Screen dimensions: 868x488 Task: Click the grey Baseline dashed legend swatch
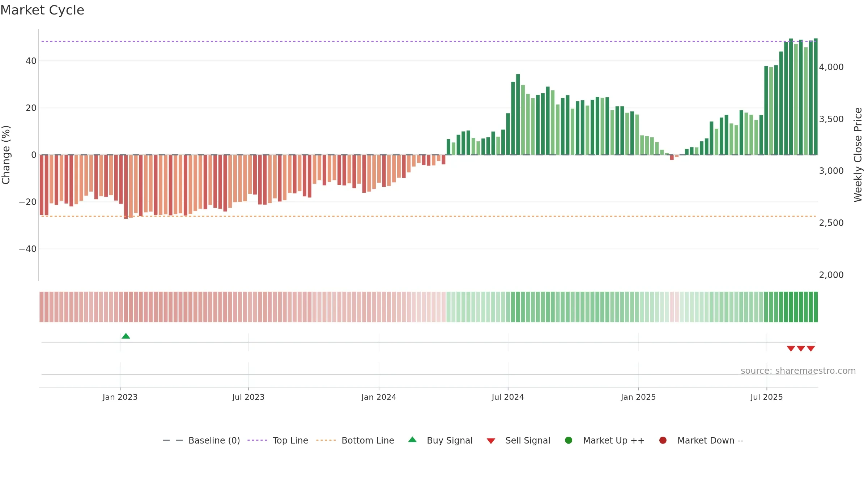(173, 440)
